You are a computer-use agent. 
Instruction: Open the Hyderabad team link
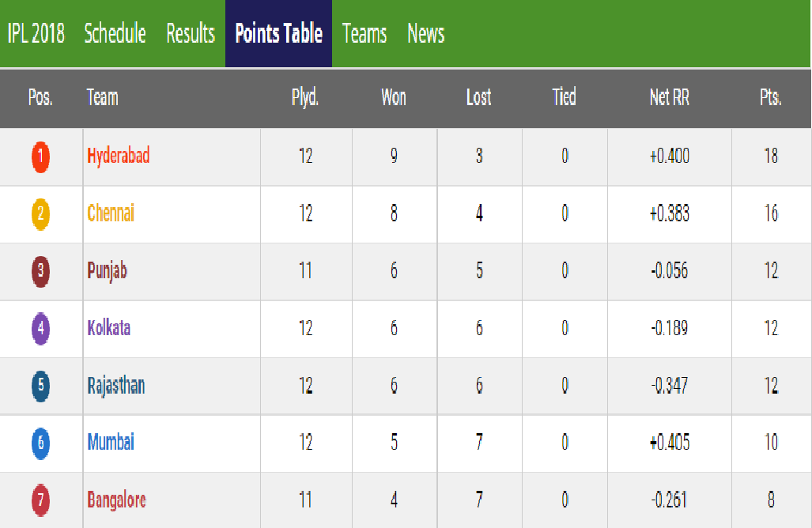pos(118,156)
